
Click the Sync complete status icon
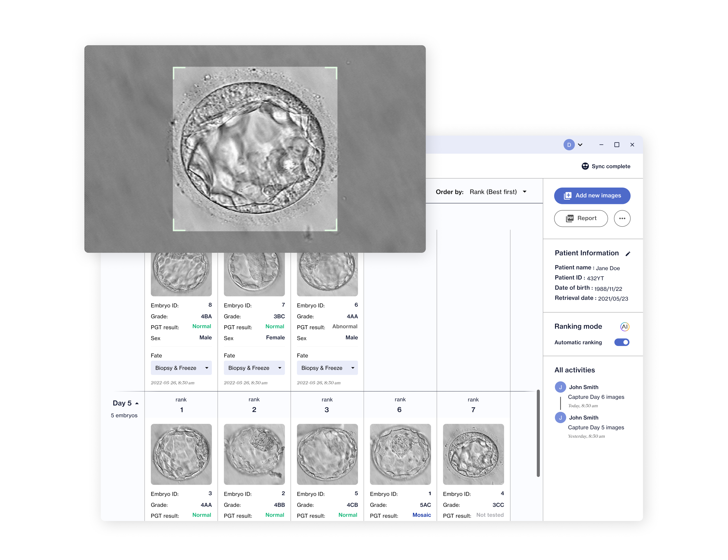click(585, 166)
